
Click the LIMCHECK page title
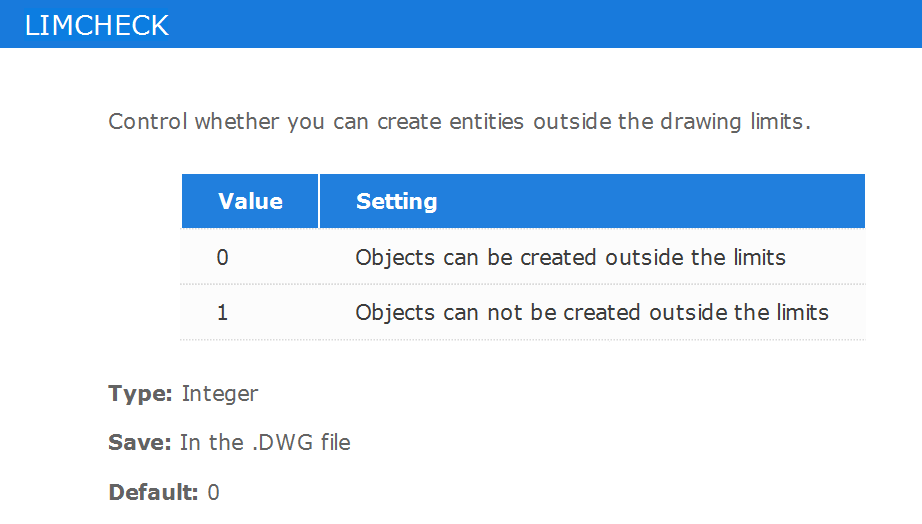point(96,25)
